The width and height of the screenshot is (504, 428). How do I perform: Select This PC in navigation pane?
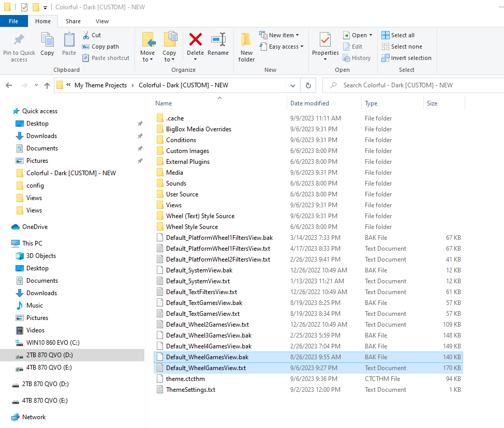point(32,243)
